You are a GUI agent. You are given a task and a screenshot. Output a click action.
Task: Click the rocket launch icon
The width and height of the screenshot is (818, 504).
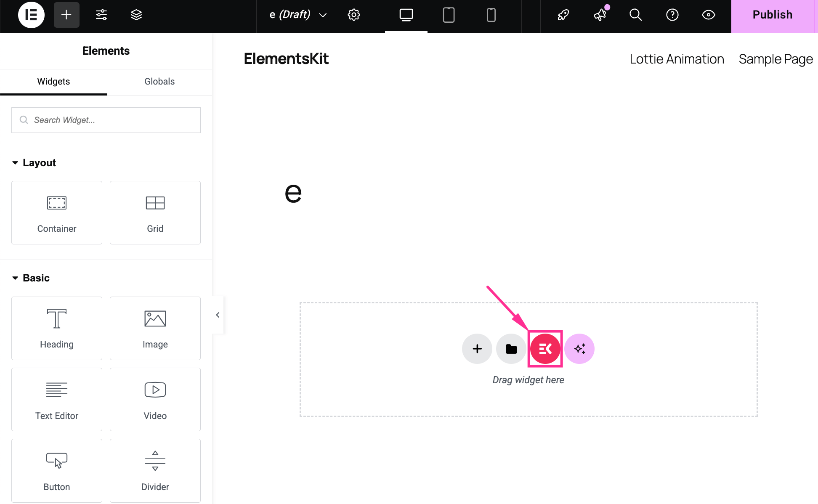point(563,15)
